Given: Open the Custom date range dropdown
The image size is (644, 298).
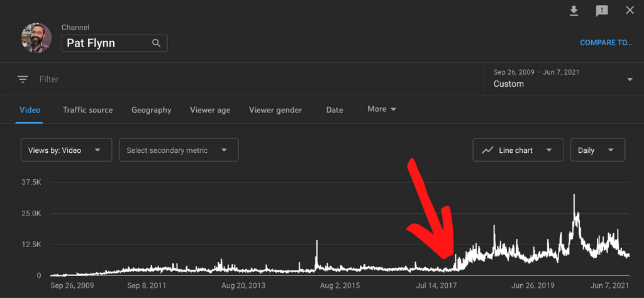Looking at the screenshot, I should click(x=563, y=79).
